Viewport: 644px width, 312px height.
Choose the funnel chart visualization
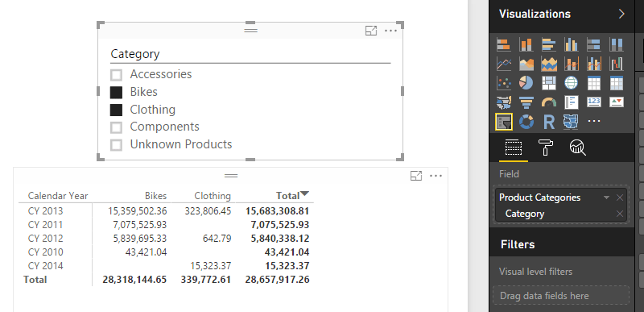click(x=526, y=102)
